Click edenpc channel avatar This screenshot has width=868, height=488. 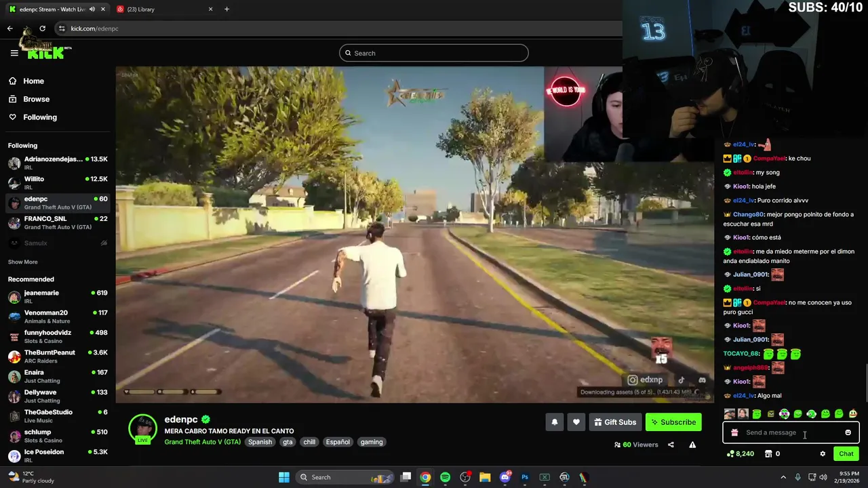click(143, 428)
